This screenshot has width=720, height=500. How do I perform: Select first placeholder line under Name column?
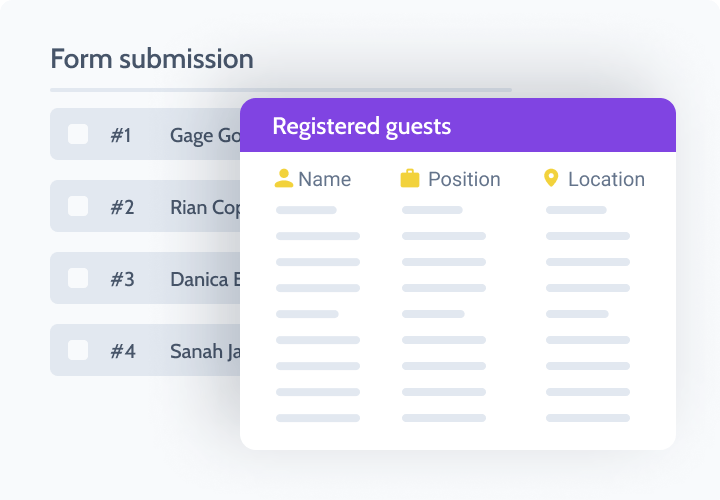[306, 210]
